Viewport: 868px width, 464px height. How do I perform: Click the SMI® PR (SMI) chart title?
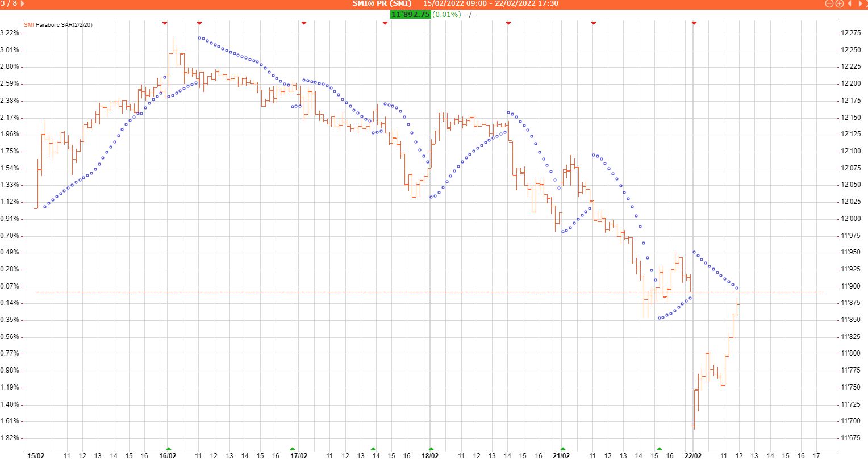[382, 3]
